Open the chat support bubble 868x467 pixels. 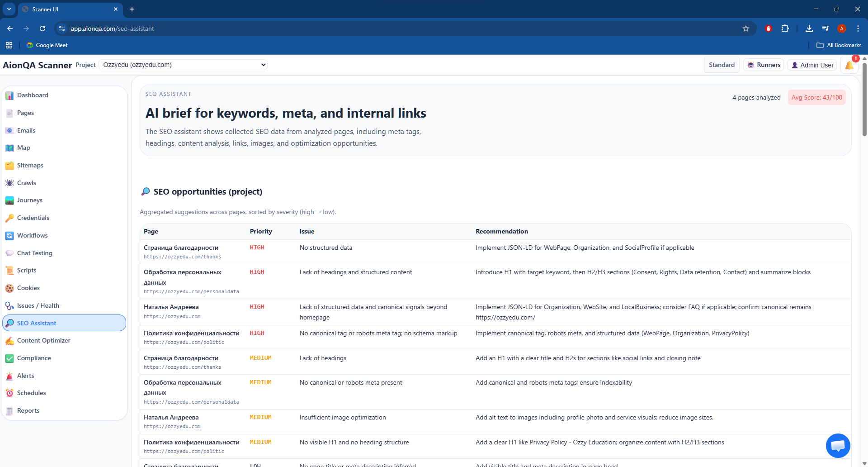coord(838,446)
